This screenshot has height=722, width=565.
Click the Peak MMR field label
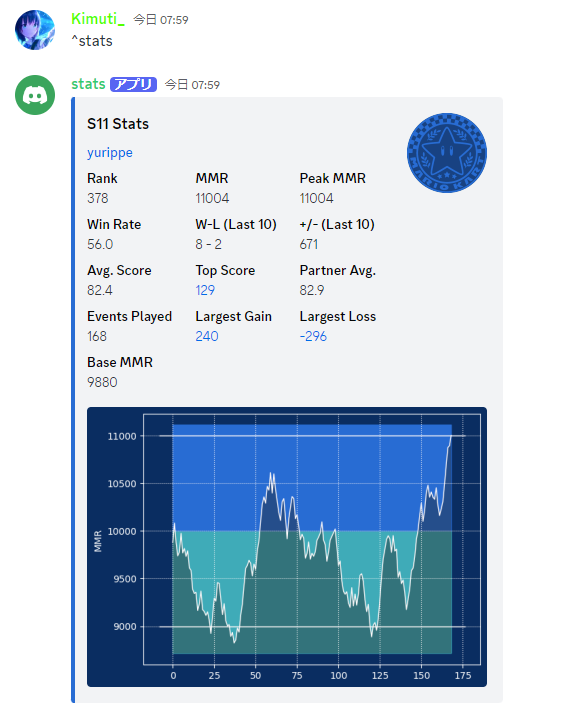332,178
